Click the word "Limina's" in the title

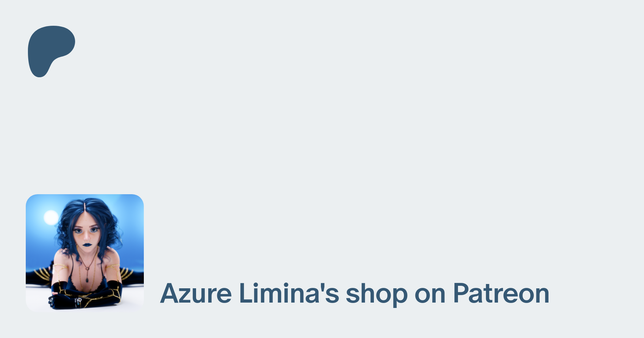[289, 294]
